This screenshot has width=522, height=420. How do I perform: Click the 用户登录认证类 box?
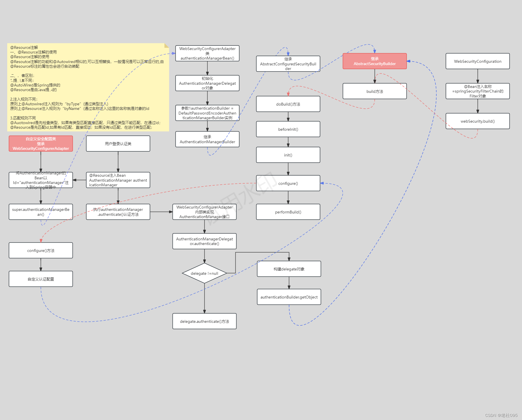click(118, 144)
